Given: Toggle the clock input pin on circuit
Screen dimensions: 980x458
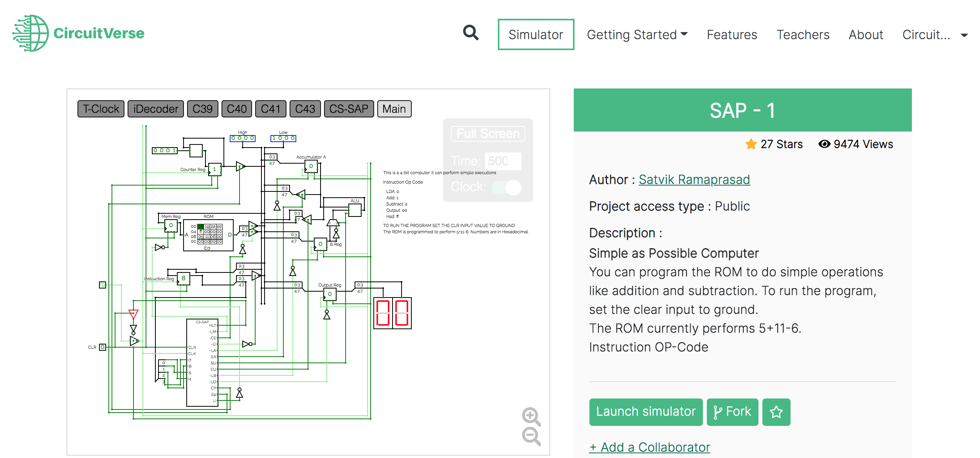Looking at the screenshot, I should pos(103,285).
